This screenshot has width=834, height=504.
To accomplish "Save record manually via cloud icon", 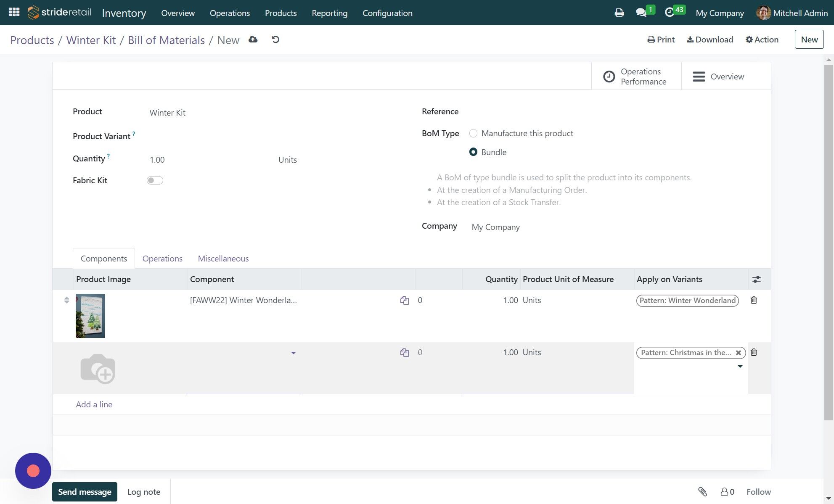I will [x=253, y=40].
